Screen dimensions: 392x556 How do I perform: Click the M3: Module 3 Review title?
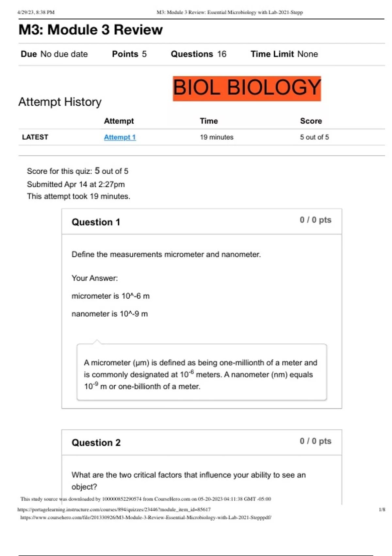[90, 30]
